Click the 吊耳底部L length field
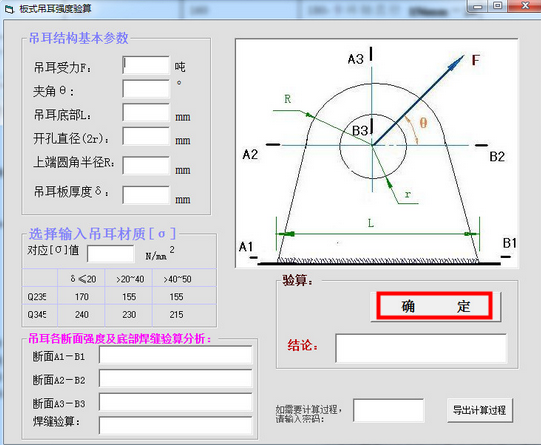 146,112
